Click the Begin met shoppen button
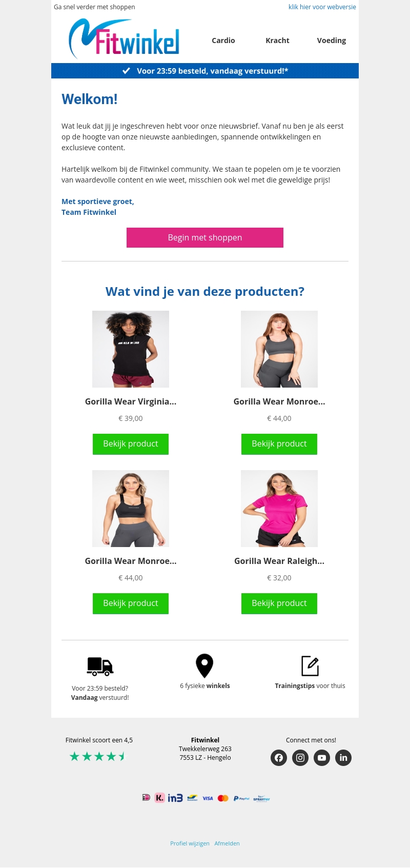The height and width of the screenshot is (868, 410). 205,237
